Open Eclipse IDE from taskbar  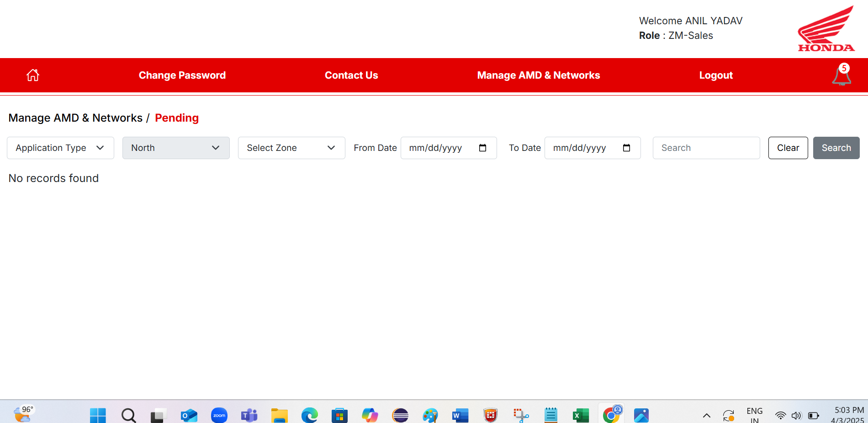tap(400, 415)
